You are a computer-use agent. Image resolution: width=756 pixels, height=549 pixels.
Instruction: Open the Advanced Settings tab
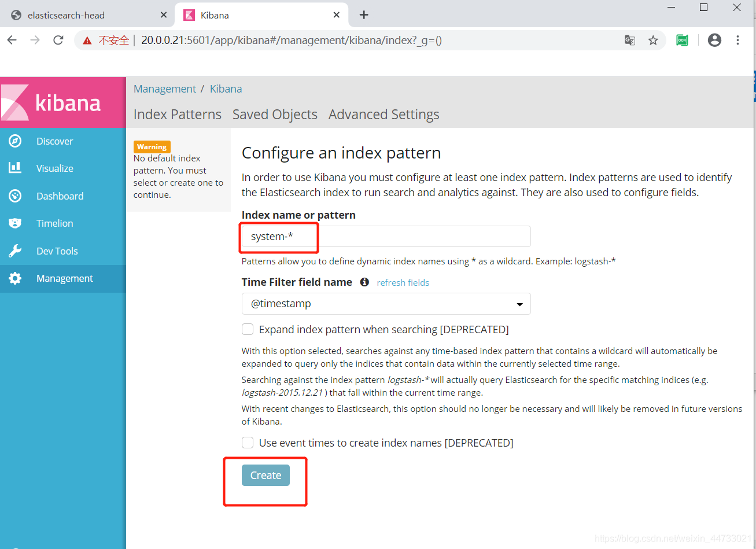coord(384,115)
